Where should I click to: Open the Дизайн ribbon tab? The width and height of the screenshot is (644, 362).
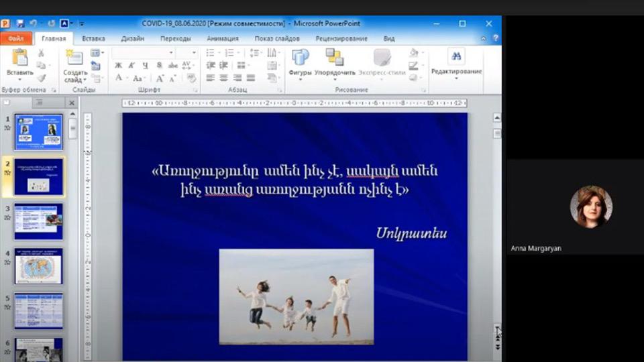click(133, 38)
